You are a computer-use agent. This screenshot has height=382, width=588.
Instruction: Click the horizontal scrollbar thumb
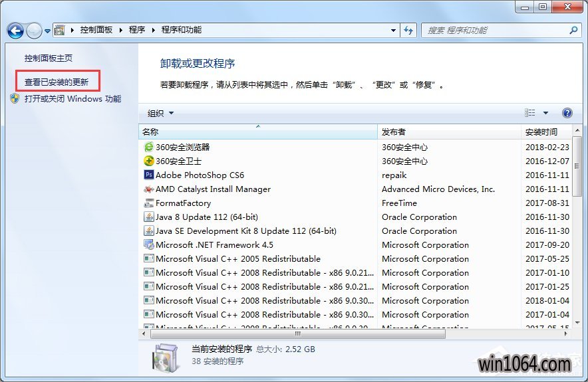[x=298, y=334]
